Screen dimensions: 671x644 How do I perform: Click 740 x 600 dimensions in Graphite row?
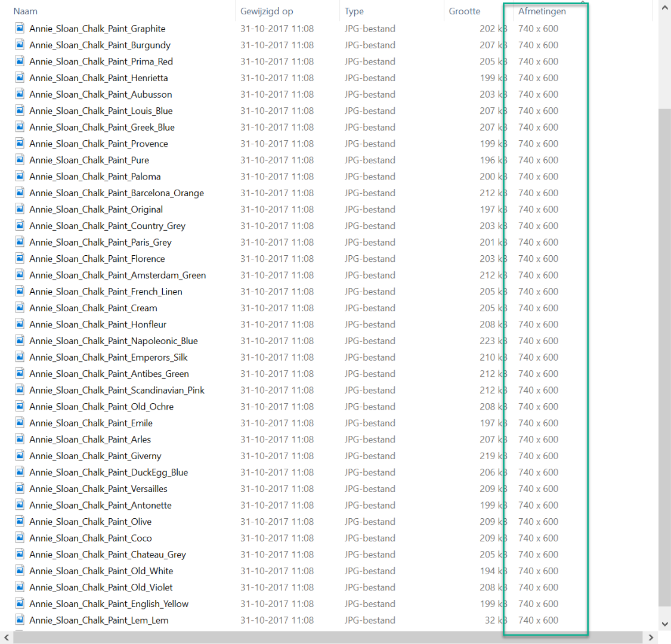coord(538,29)
